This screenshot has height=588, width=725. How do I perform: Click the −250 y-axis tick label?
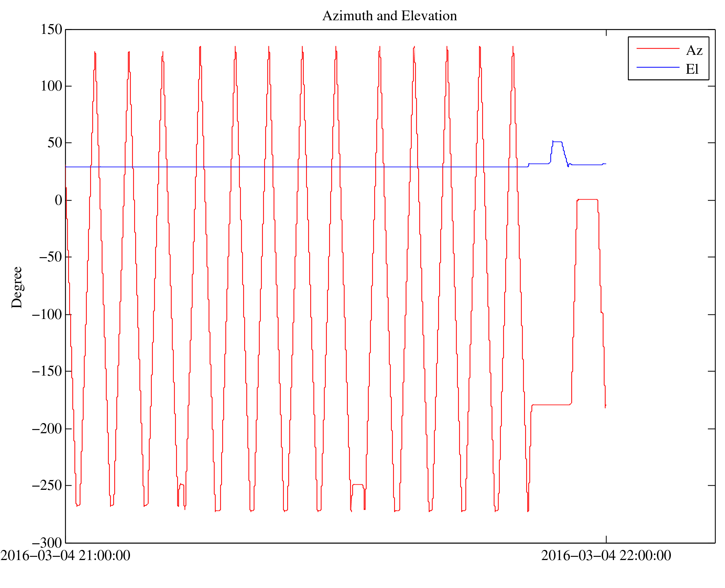(47, 485)
